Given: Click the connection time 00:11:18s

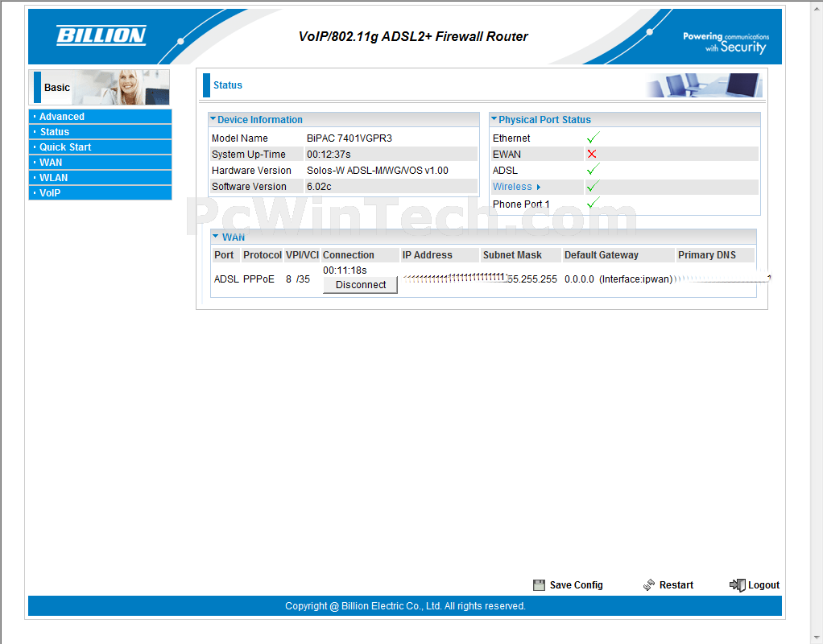Looking at the screenshot, I should click(345, 270).
